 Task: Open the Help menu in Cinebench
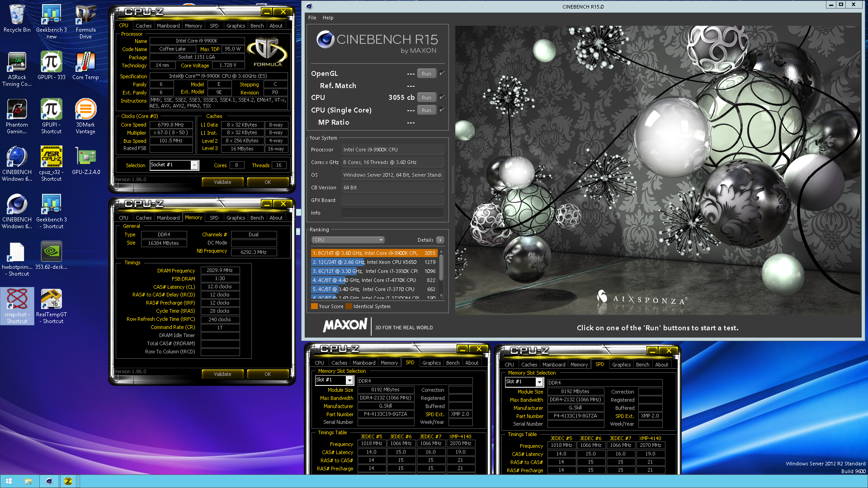[x=328, y=18]
